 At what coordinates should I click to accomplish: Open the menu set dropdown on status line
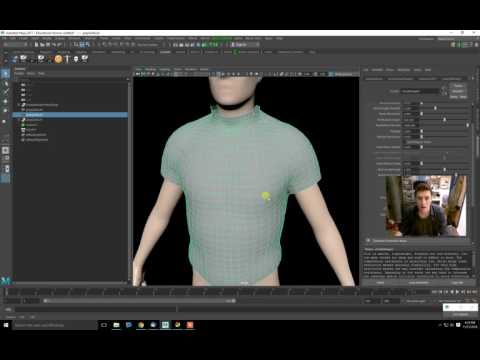pyautogui.click(x=14, y=45)
